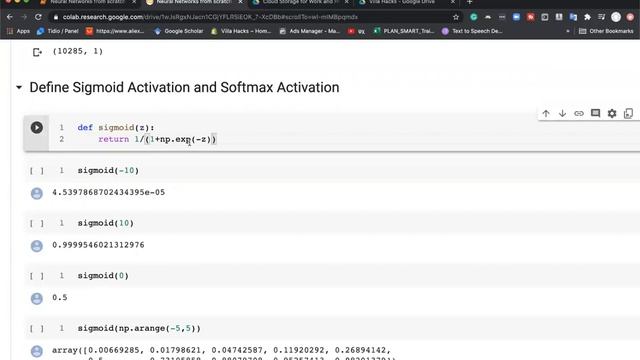Click the site lock icon in address bar
This screenshot has width=640, height=360.
tap(56, 17)
